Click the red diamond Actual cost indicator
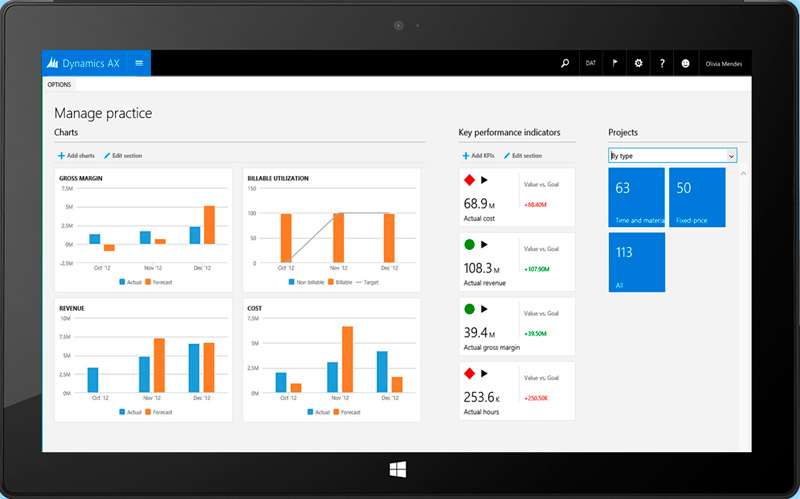 click(x=469, y=180)
